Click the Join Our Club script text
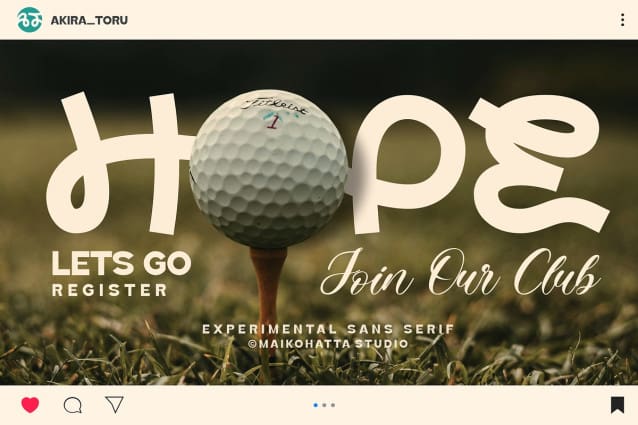Image resolution: width=638 pixels, height=425 pixels. pos(461,272)
